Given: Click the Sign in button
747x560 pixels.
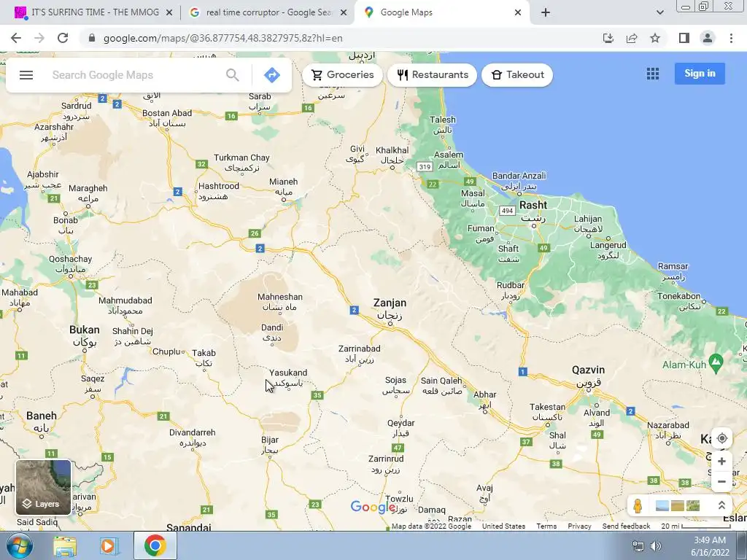Looking at the screenshot, I should (700, 74).
